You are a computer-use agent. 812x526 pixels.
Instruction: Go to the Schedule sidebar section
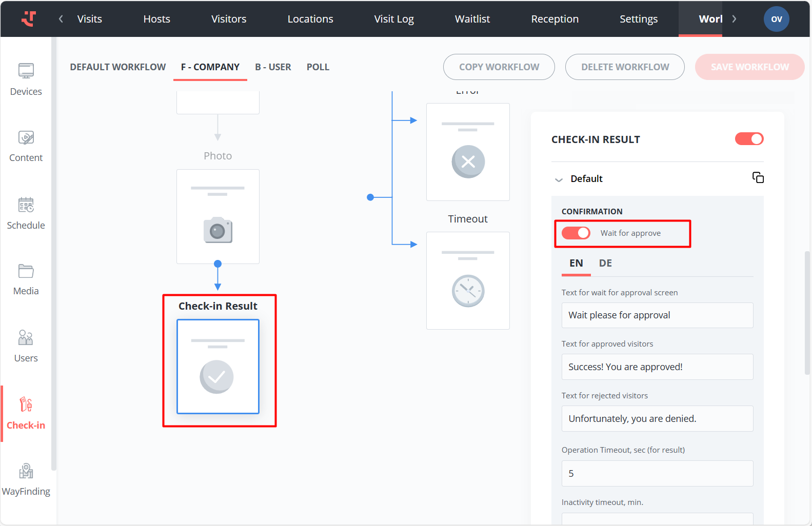[26, 213]
